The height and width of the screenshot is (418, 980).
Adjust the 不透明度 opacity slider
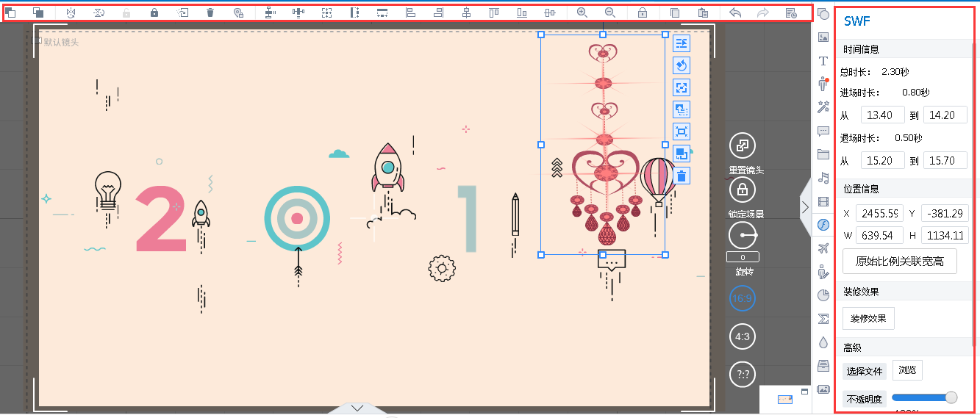tap(924, 397)
